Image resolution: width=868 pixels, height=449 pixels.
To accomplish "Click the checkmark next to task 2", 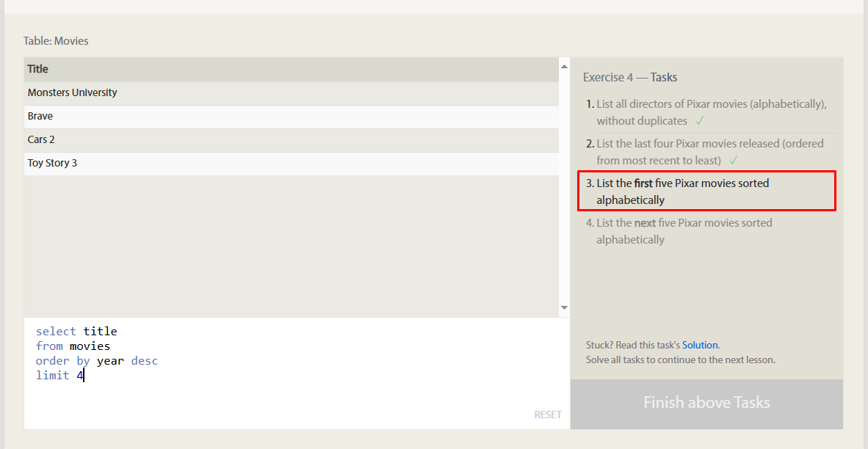I will 734,161.
